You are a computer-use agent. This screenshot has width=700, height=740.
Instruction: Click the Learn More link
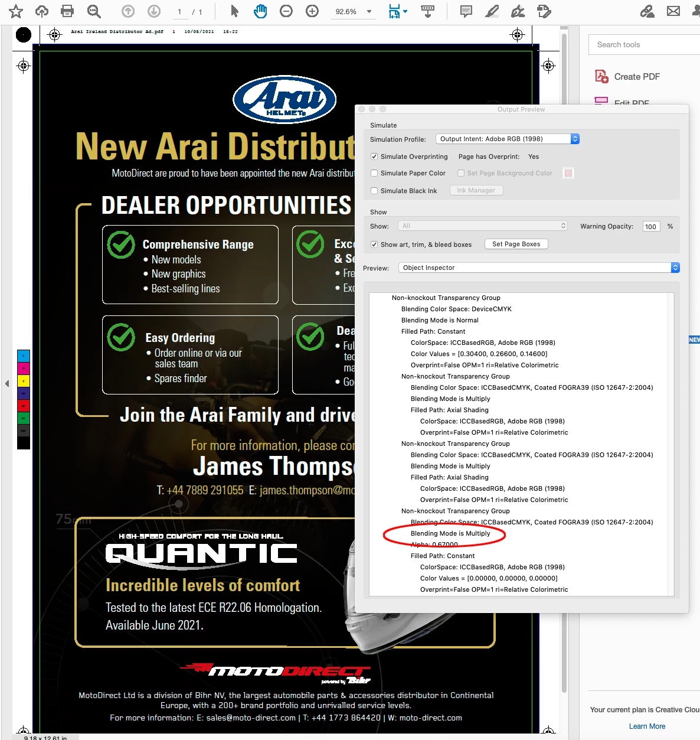(x=647, y=726)
